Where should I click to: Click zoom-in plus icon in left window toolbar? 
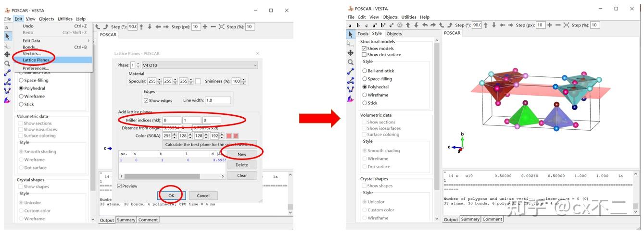coord(205,27)
